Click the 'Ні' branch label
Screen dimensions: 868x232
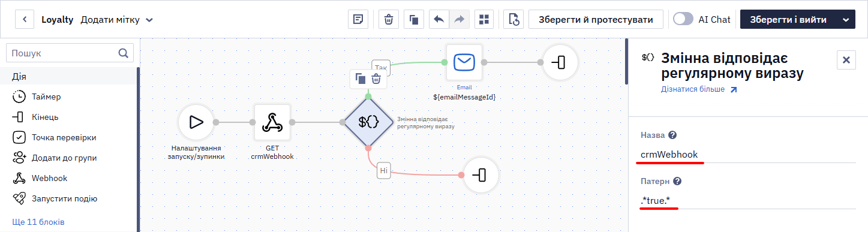pos(385,171)
